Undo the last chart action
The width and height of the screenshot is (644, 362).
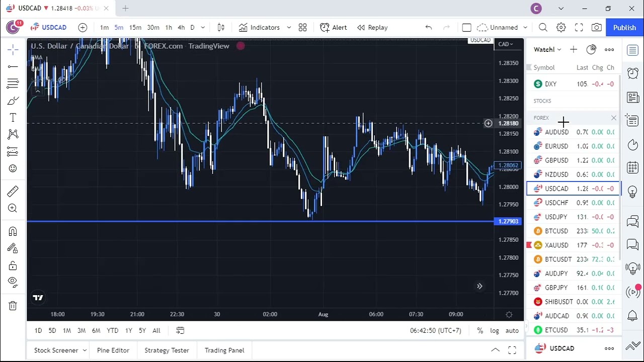click(429, 28)
